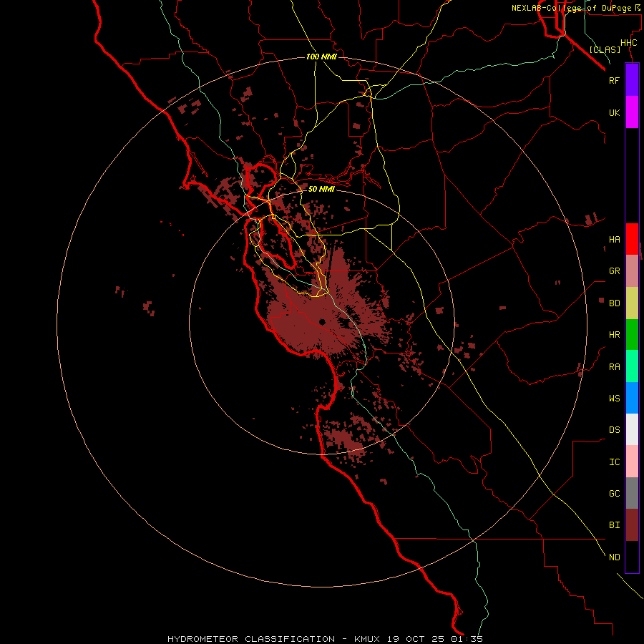The height and width of the screenshot is (644, 644).
Task: Pick the RA mint green swatch
Action: [632, 366]
